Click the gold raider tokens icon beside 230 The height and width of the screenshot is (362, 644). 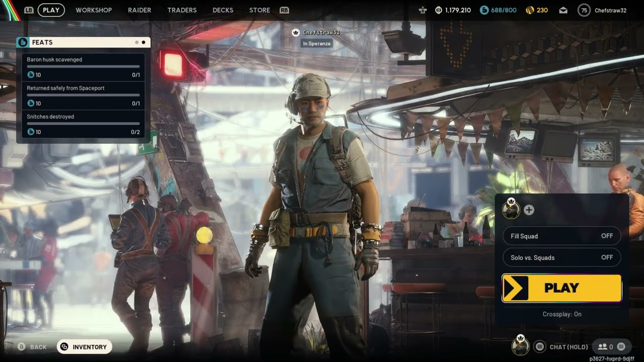(x=529, y=10)
